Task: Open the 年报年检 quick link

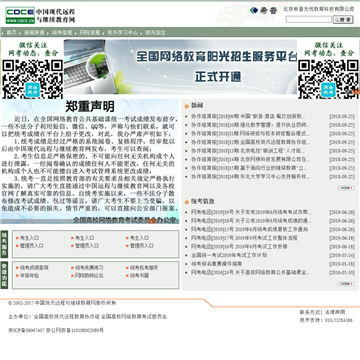Action: point(29,276)
